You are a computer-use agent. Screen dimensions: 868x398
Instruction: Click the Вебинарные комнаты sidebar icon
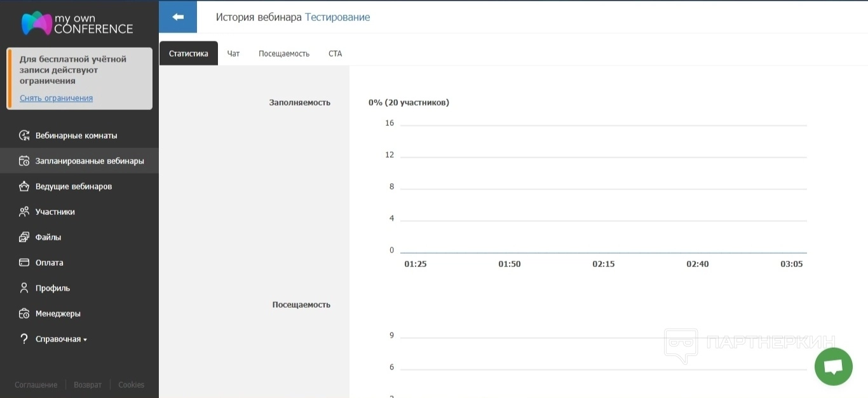point(24,135)
